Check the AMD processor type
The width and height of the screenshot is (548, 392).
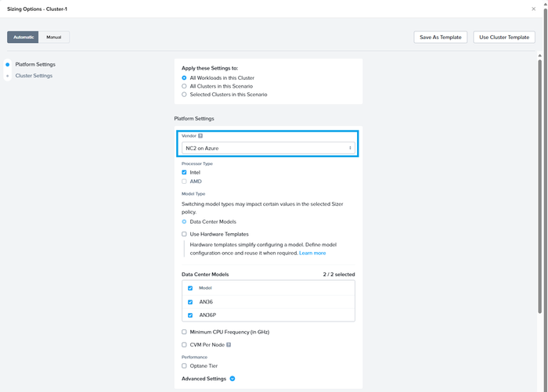(x=184, y=182)
